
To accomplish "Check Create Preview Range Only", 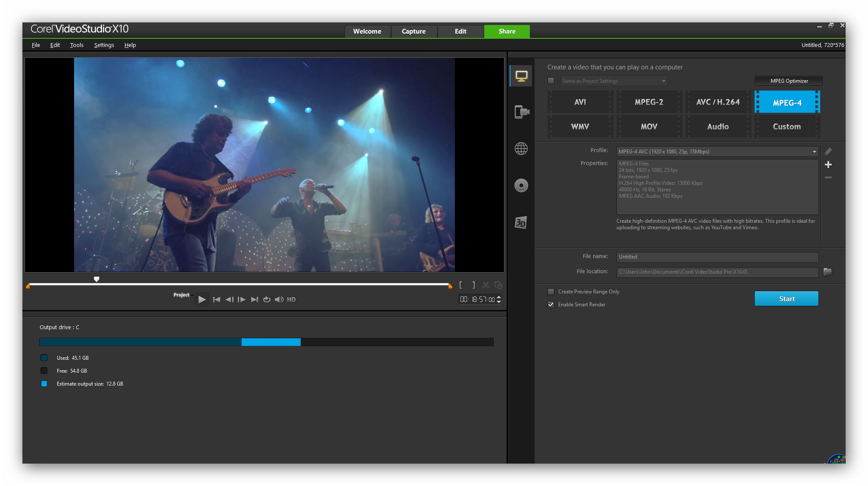I will pos(551,292).
